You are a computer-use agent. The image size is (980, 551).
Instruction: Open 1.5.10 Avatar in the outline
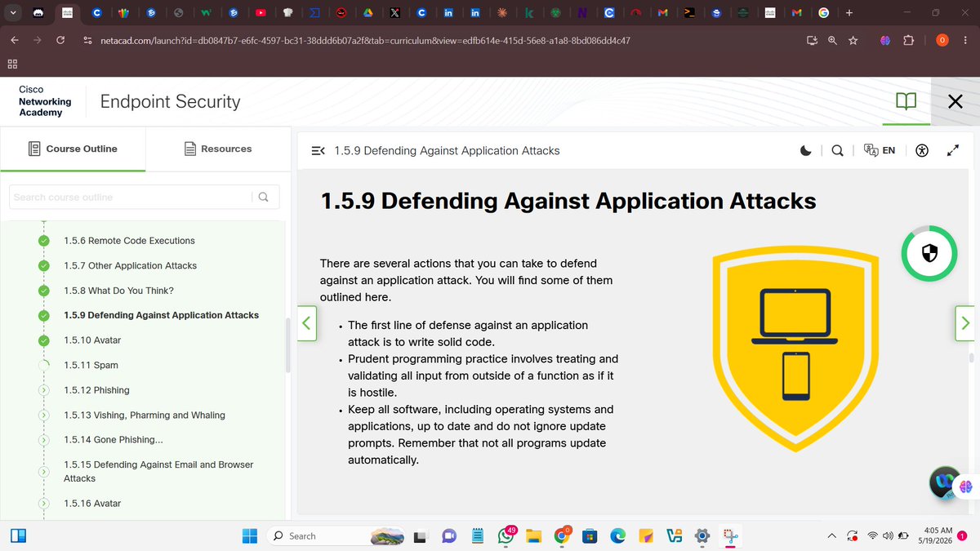(x=92, y=340)
